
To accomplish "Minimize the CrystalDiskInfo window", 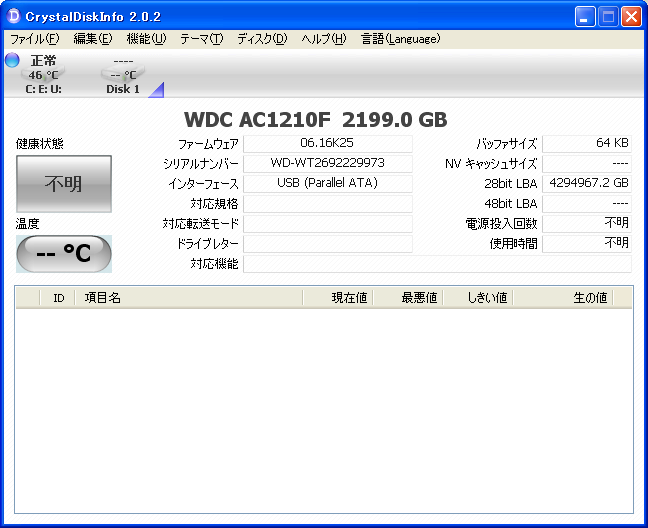I will pos(585,17).
